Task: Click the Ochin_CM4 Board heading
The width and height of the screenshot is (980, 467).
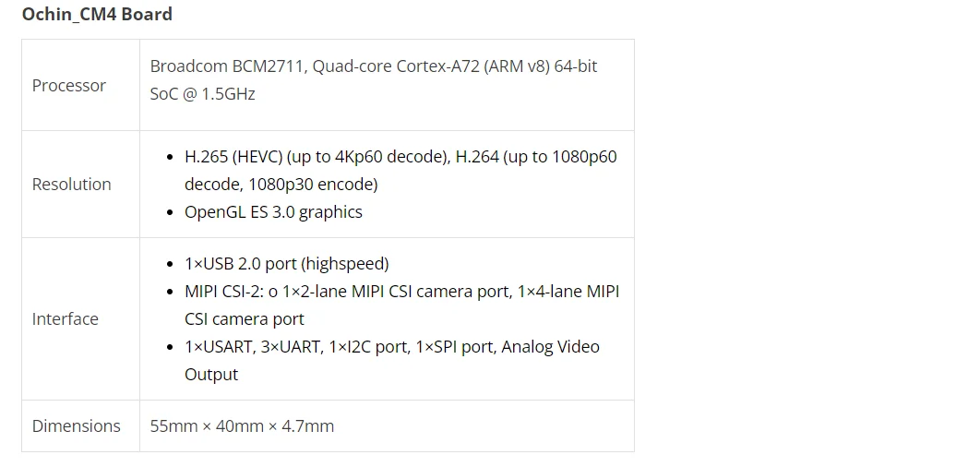Action: (97, 14)
